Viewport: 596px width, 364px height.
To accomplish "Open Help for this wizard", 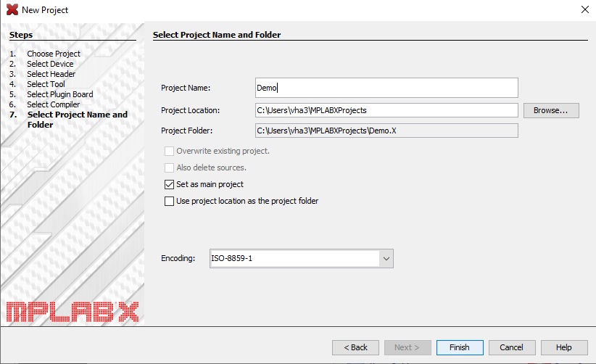I will click(564, 347).
